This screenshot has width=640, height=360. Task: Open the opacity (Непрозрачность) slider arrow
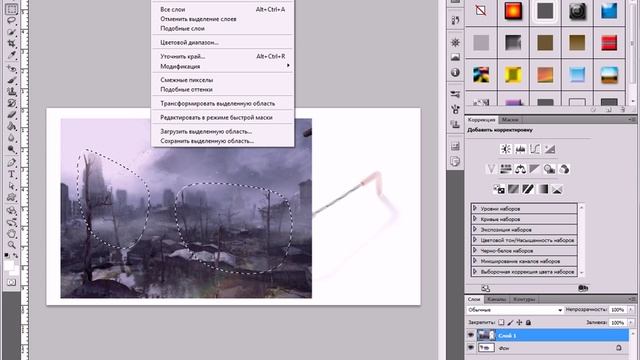pyautogui.click(x=631, y=310)
